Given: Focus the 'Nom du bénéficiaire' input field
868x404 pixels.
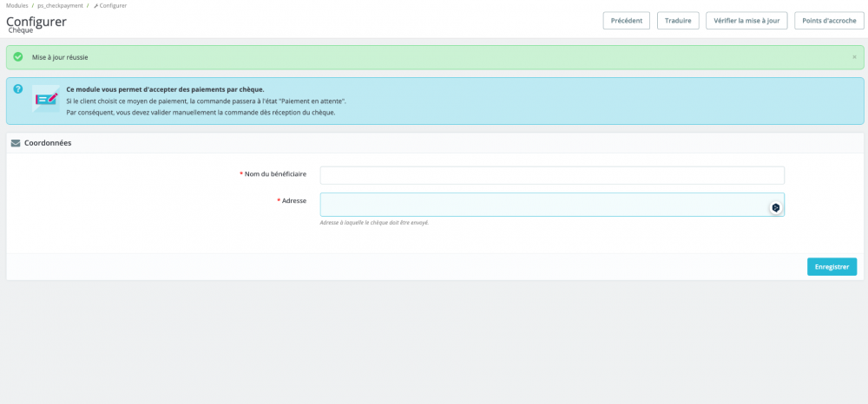Looking at the screenshot, I should click(x=552, y=175).
